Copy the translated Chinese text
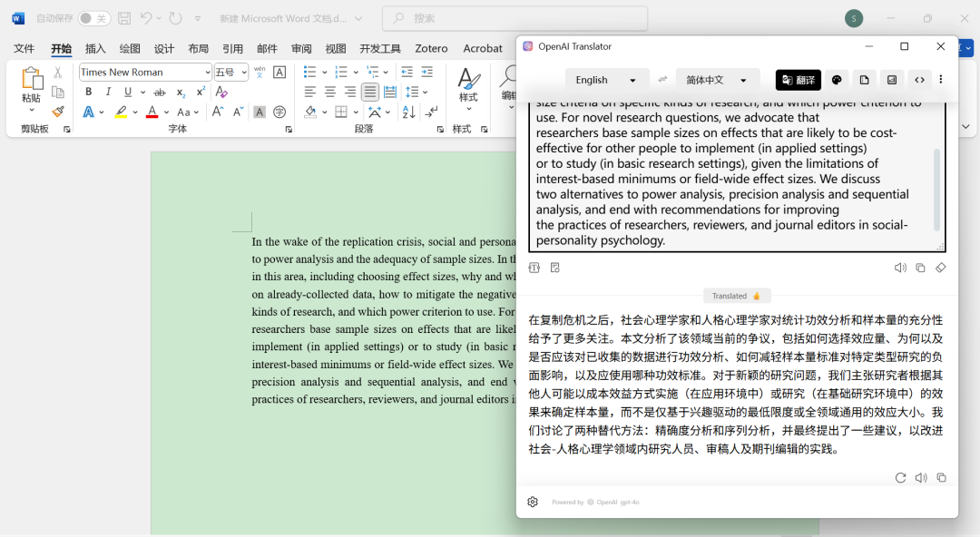Viewport: 980px width, 537px height. pyautogui.click(x=941, y=477)
